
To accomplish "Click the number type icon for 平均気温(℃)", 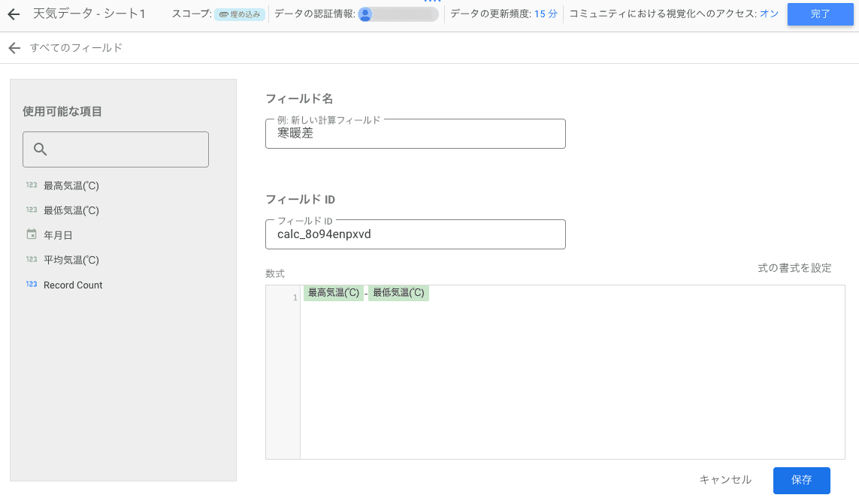I will pyautogui.click(x=32, y=260).
